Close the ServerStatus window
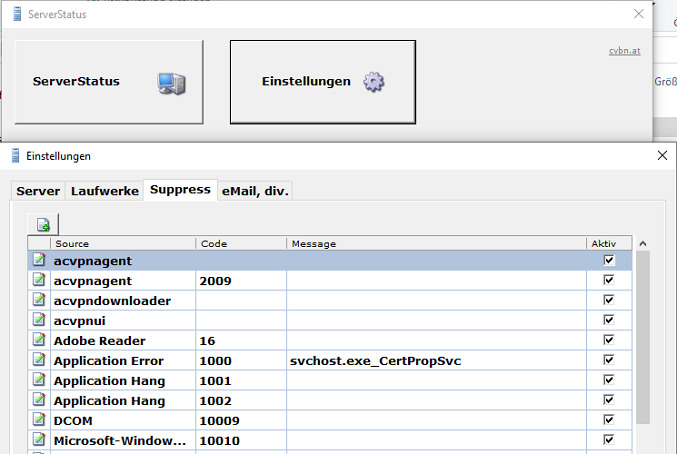The image size is (677, 454). (639, 14)
